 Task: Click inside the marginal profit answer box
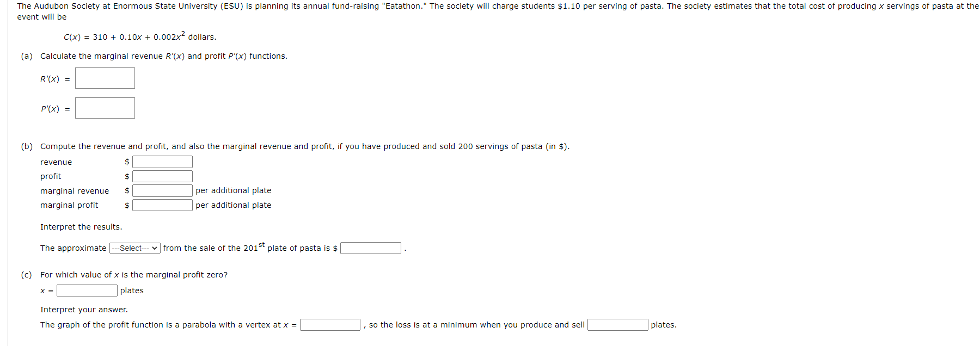pyautogui.click(x=162, y=205)
